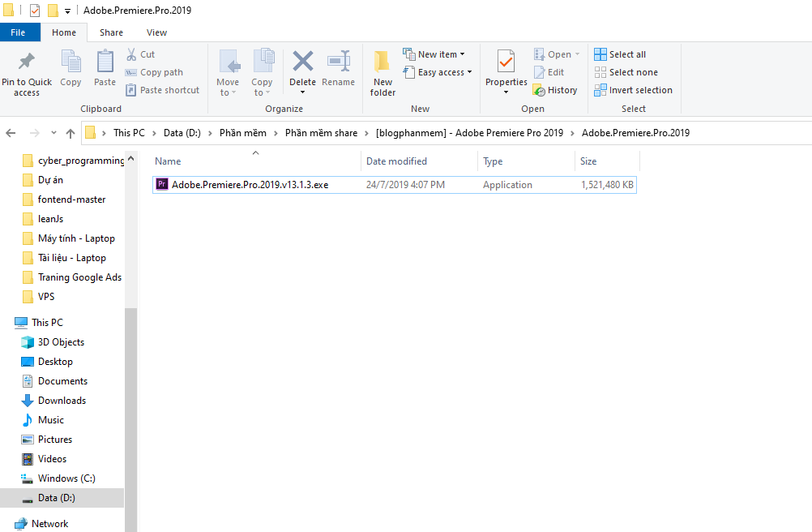Switch to the Share tab
Screen dimensions: 812x532
tap(111, 32)
